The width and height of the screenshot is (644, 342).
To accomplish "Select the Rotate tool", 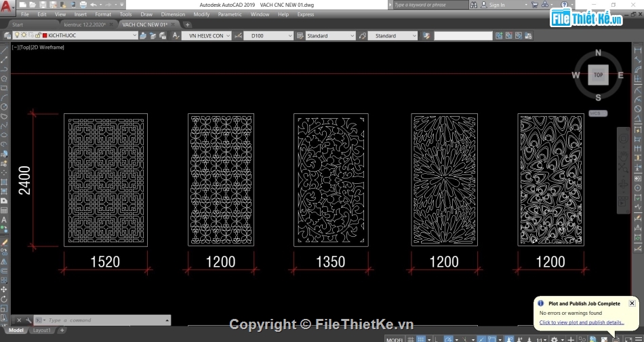I will [4, 299].
